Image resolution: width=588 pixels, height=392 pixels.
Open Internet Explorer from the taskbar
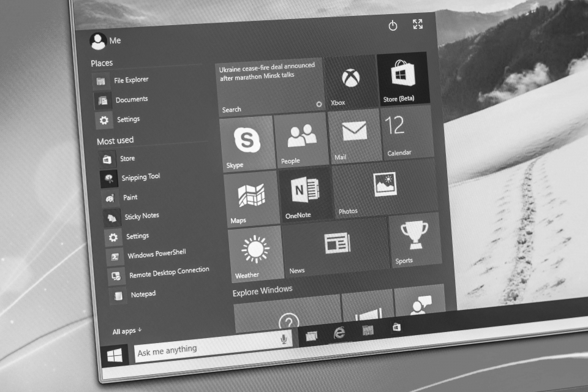point(339,333)
